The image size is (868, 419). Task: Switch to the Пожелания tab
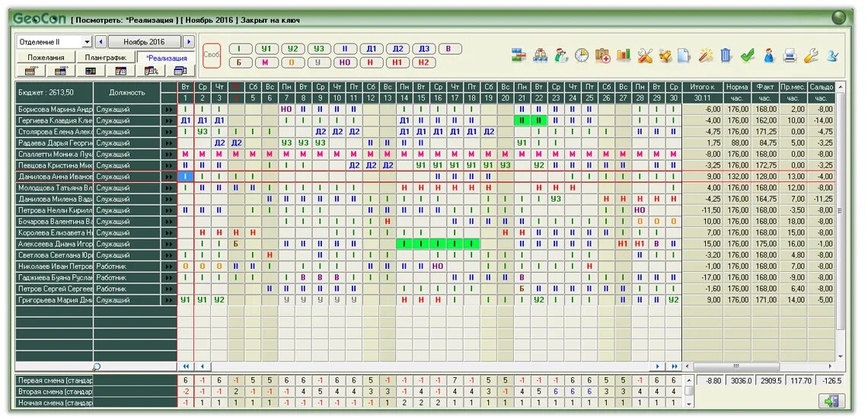click(46, 58)
